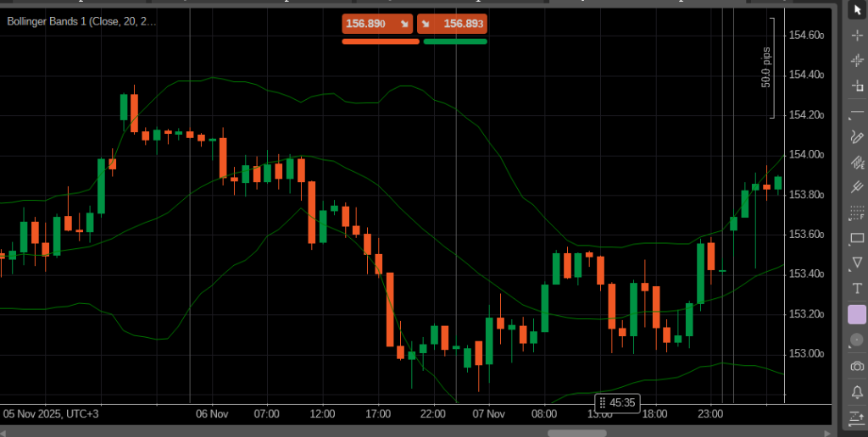Open the gray circle drawing options
This screenshot has height=437, width=868.
pos(857,340)
